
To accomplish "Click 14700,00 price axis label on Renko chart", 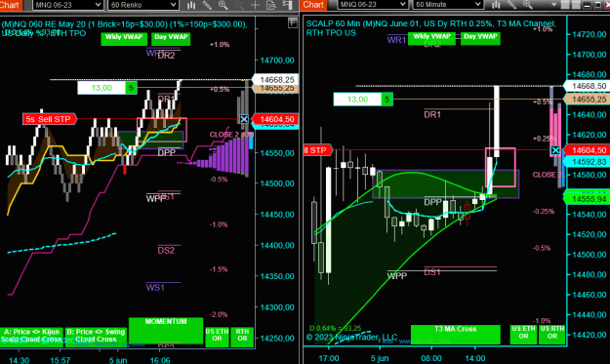I will tap(277, 61).
